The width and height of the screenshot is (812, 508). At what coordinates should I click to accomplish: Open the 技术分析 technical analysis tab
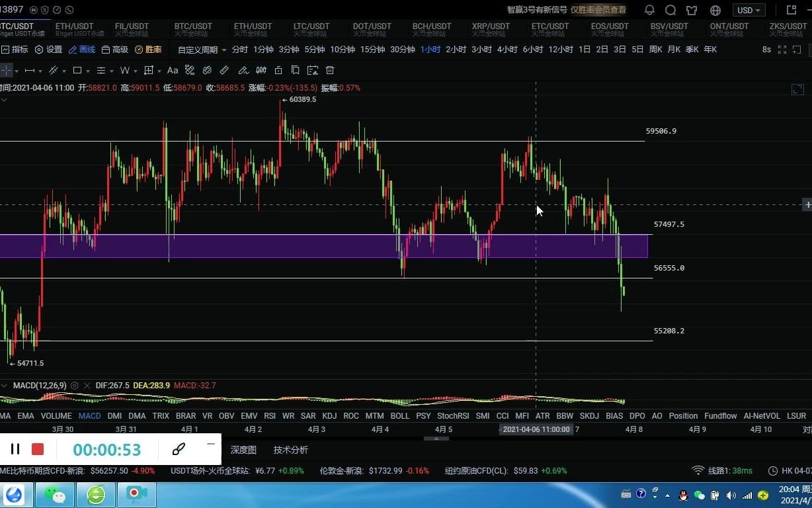point(291,450)
